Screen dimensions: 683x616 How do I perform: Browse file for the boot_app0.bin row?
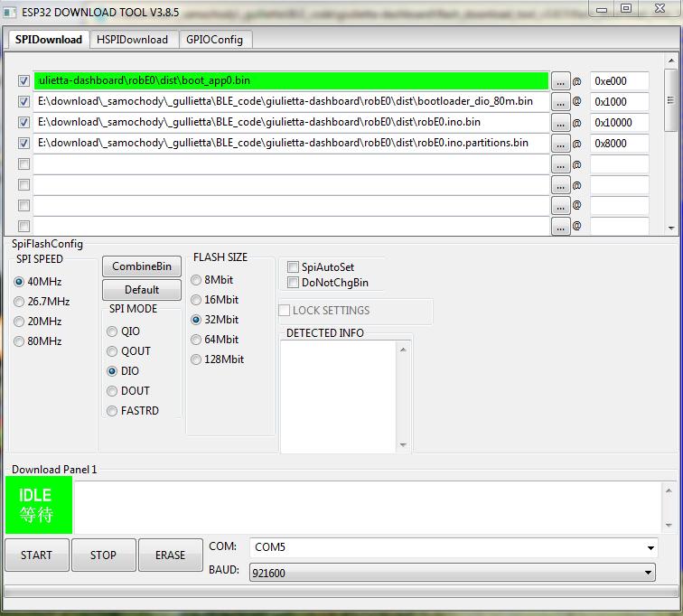pyautogui.click(x=561, y=81)
